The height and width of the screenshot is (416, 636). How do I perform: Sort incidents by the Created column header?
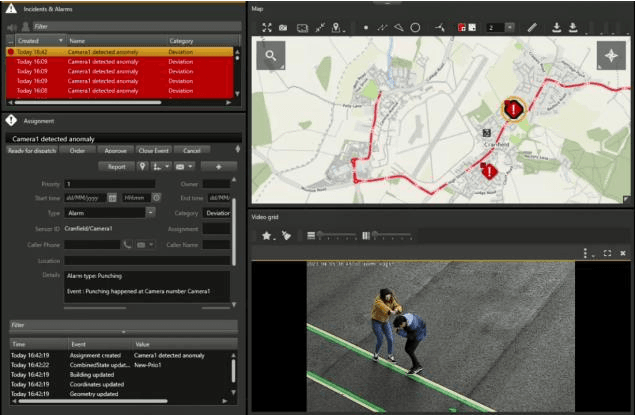28,41
